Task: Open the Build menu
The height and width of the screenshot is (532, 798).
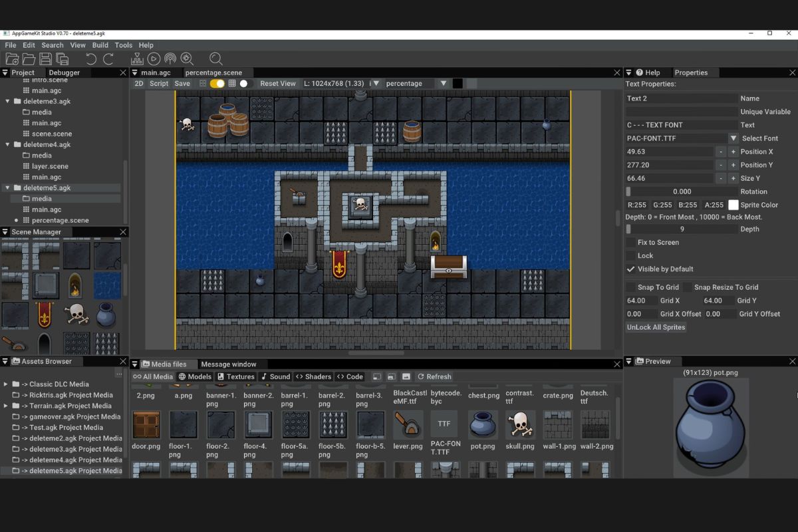Action: click(100, 45)
